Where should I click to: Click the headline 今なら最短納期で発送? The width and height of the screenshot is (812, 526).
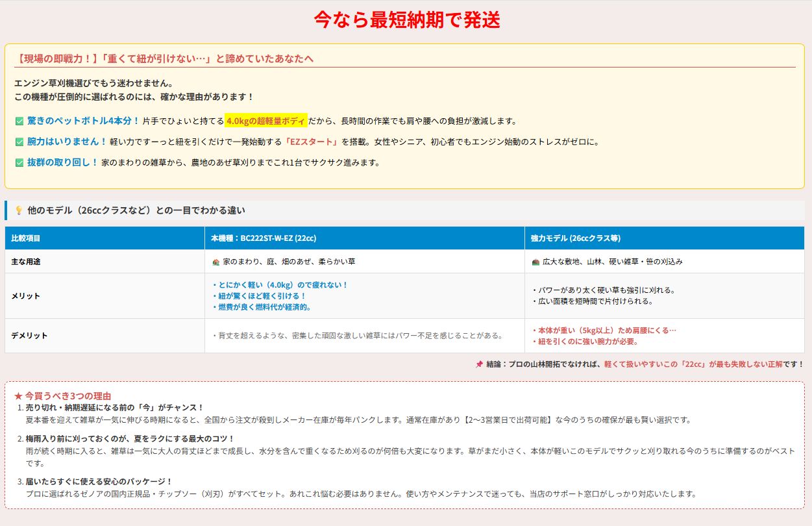(x=407, y=19)
